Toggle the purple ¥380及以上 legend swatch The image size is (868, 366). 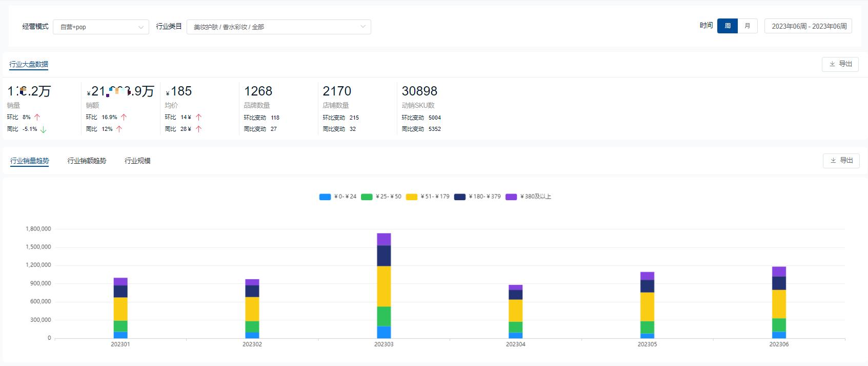click(511, 197)
